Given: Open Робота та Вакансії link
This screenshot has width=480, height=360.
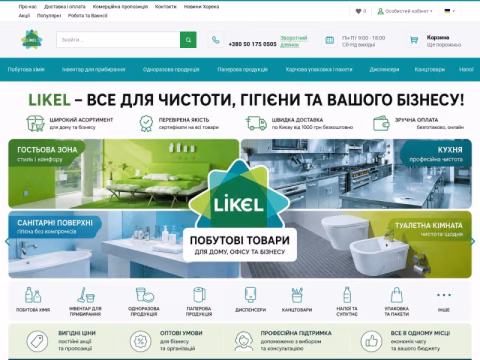Looking at the screenshot, I should pyautogui.click(x=88, y=15).
